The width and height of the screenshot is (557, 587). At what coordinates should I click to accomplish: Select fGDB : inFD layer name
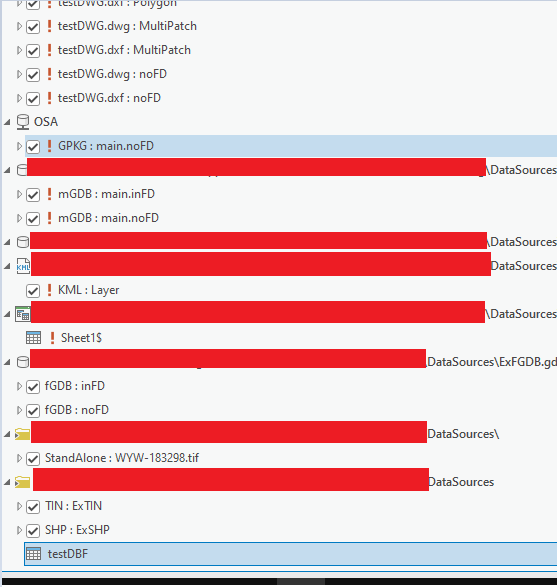click(x=75, y=386)
